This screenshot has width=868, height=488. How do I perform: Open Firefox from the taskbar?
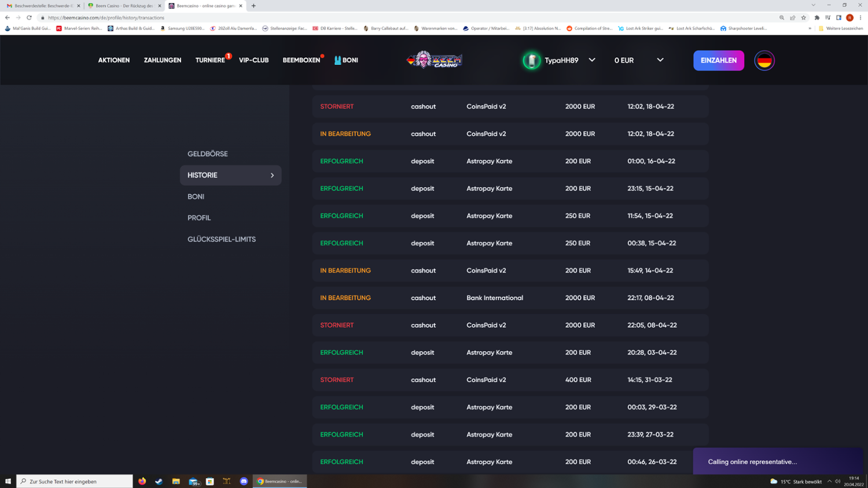tap(142, 481)
